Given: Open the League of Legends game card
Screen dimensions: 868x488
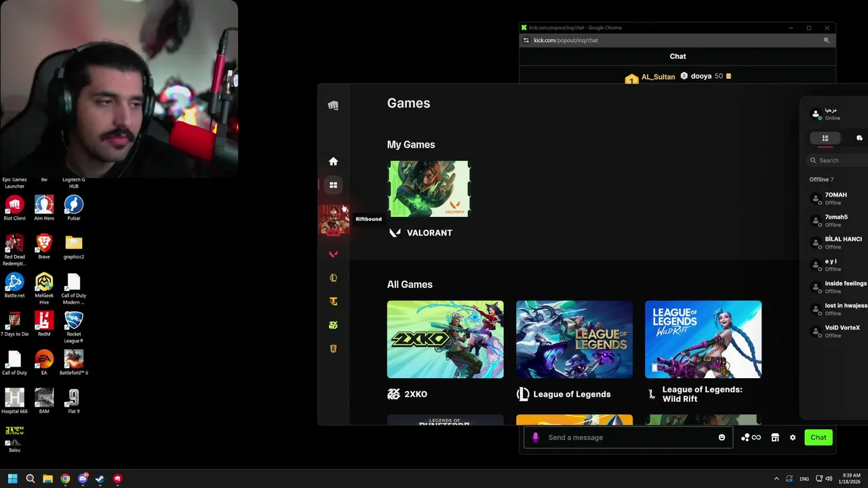Looking at the screenshot, I should tap(574, 340).
